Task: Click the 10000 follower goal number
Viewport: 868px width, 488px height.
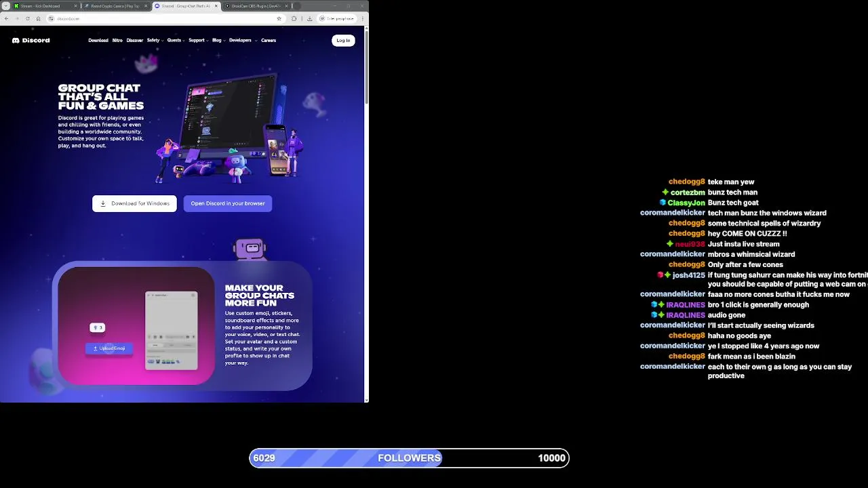Action: (x=551, y=458)
